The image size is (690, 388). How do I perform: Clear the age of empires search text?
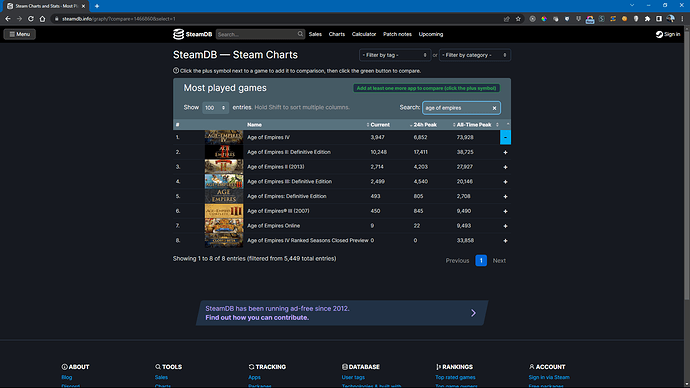(x=494, y=108)
